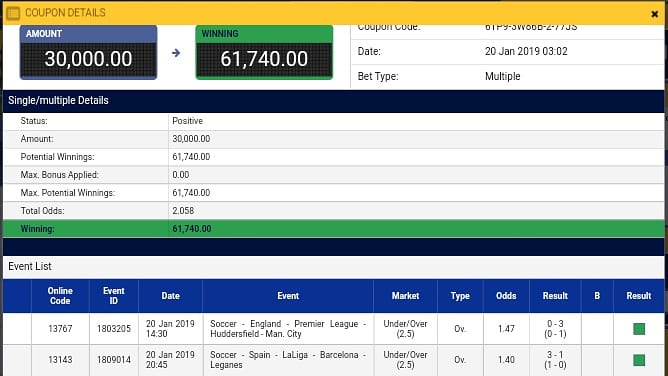Screen dimensions: 668x376
Task: Click the coupon icon beside Coupon Details title
Action: click(13, 13)
